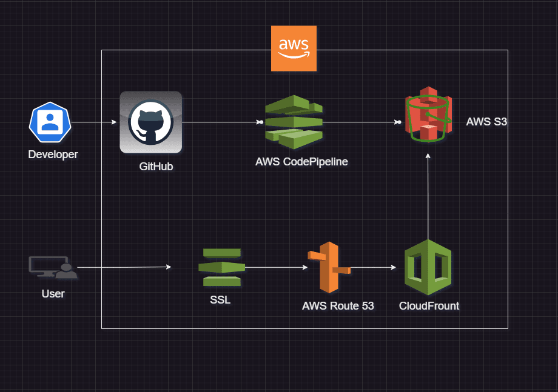Select the GitHub octocat icon
The width and height of the screenshot is (558, 392).
coord(151,122)
